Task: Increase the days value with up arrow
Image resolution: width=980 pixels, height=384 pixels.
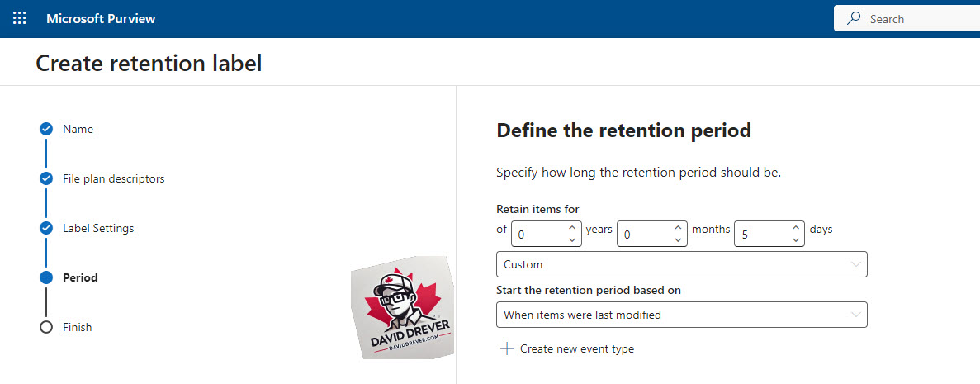Action: (795, 228)
